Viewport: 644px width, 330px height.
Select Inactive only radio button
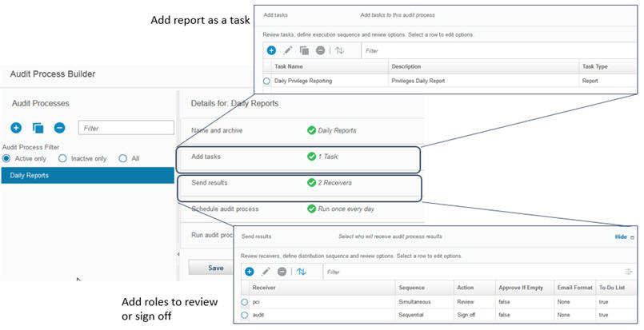tap(62, 158)
